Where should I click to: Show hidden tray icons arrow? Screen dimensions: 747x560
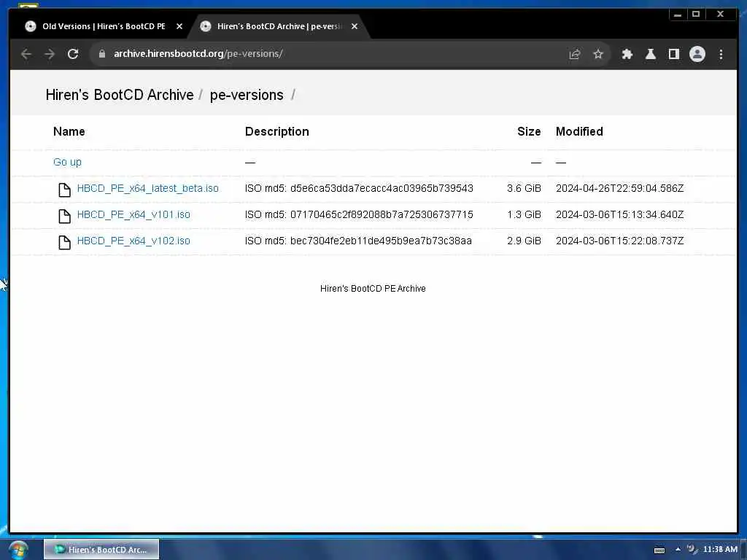click(678, 550)
